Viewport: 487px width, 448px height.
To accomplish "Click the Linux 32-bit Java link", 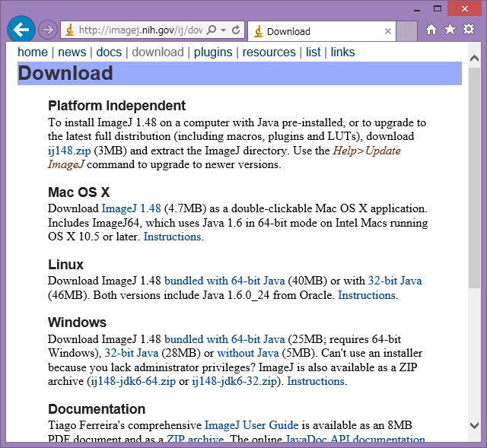I will (395, 281).
